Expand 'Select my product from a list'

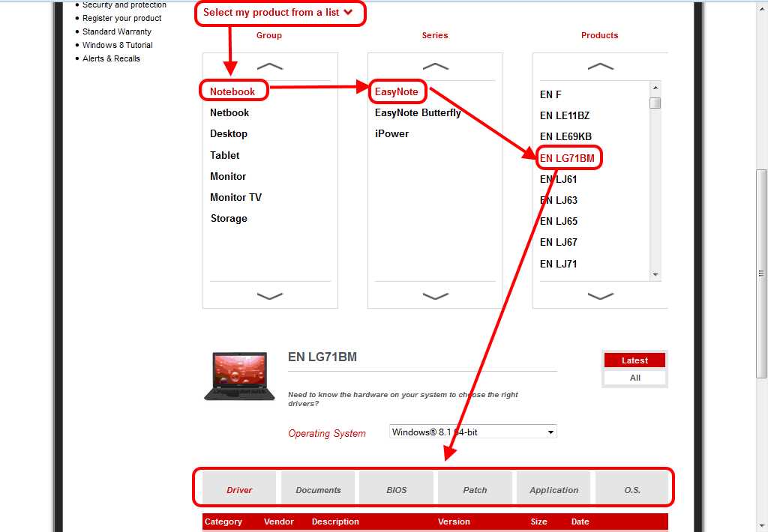pyautogui.click(x=277, y=12)
